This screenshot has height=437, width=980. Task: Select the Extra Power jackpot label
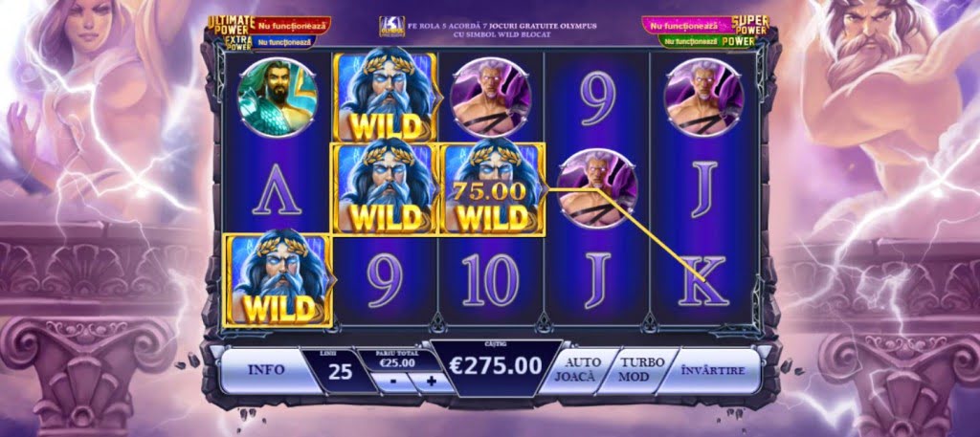tap(238, 42)
